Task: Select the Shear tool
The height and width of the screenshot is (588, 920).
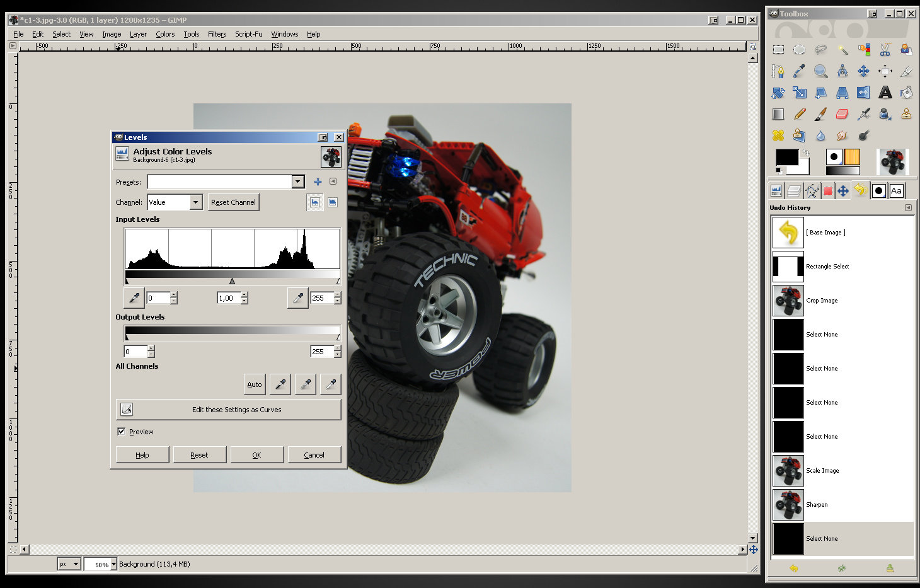Action: [820, 93]
